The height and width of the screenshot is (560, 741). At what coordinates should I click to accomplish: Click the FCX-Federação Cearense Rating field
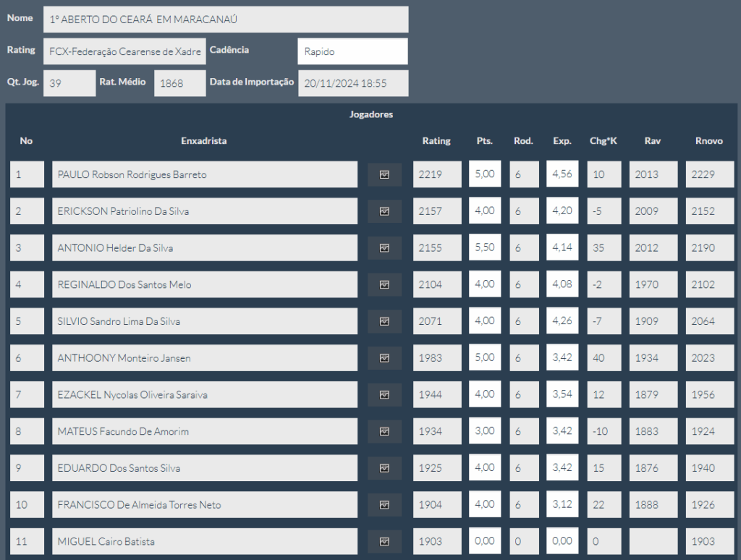tap(124, 51)
